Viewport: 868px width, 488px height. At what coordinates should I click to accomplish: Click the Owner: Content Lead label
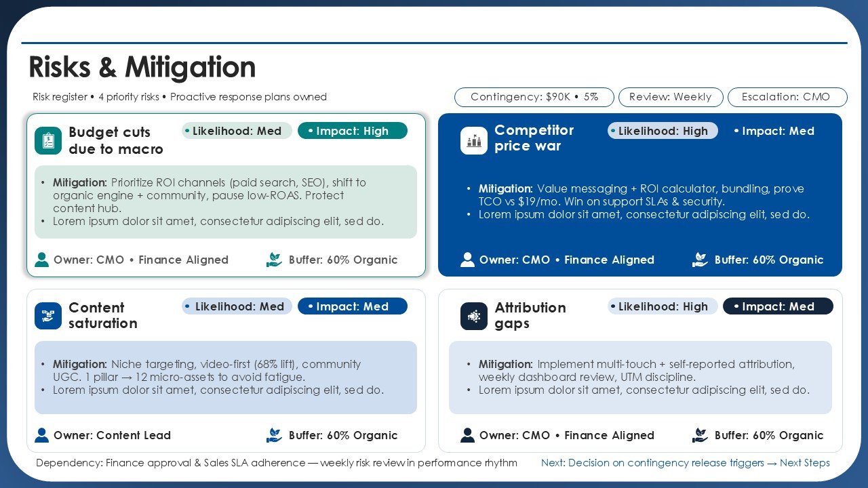click(x=113, y=435)
